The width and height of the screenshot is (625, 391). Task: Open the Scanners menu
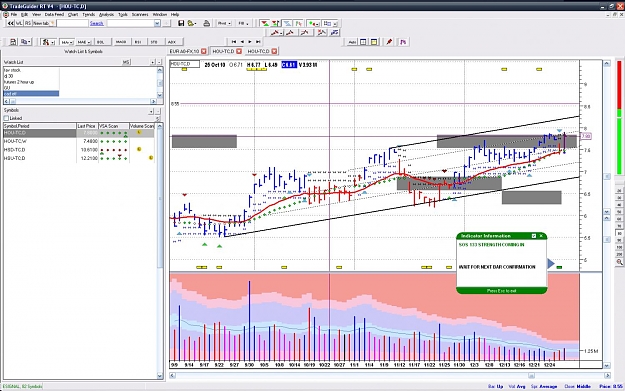(140, 14)
